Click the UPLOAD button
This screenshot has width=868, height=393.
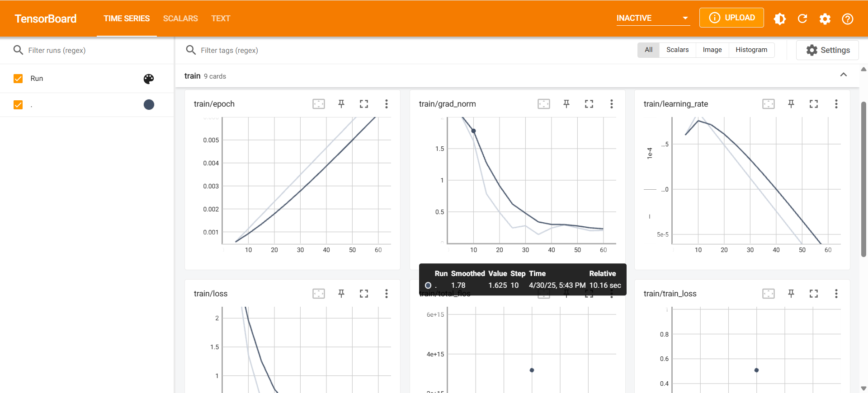pyautogui.click(x=731, y=18)
